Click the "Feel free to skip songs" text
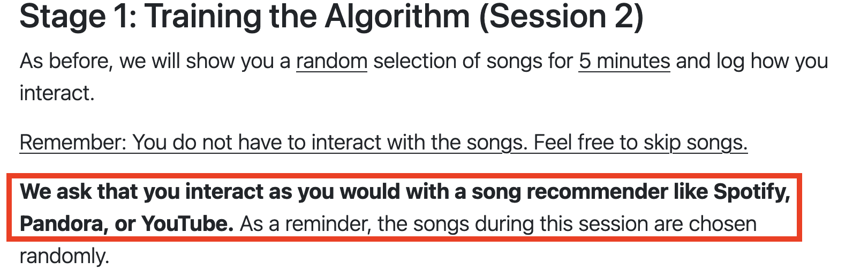This screenshot has width=868, height=269. coord(640,143)
